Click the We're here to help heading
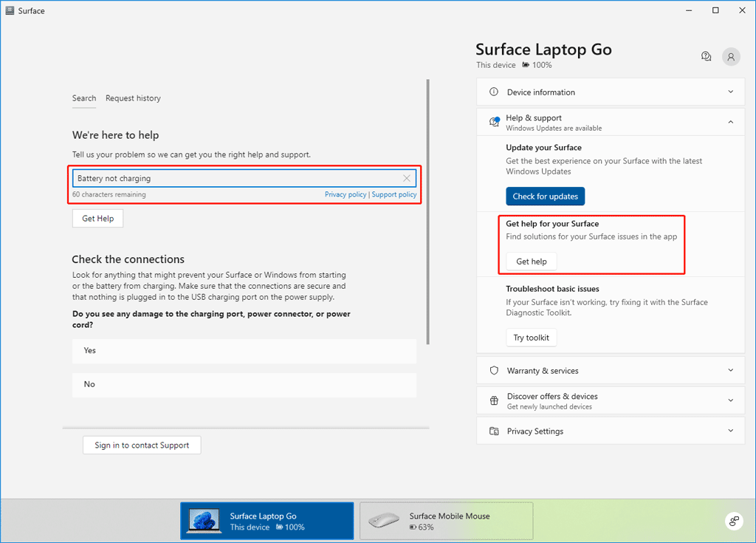The image size is (756, 543). tap(115, 135)
